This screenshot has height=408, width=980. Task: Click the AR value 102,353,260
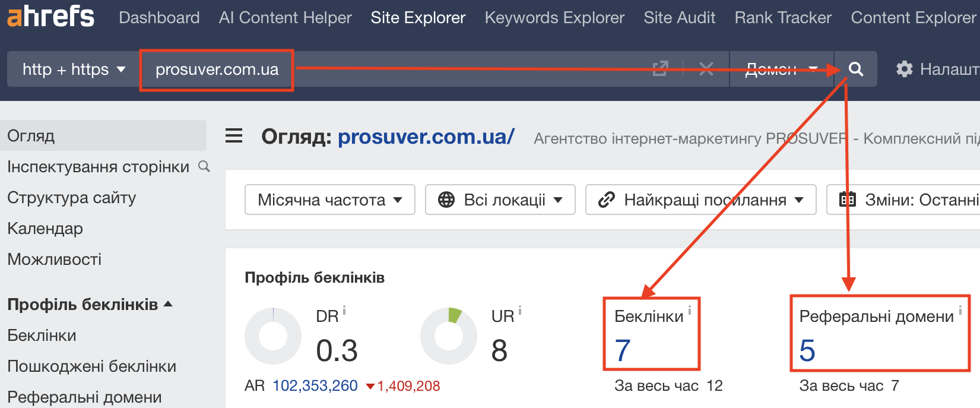(315, 385)
